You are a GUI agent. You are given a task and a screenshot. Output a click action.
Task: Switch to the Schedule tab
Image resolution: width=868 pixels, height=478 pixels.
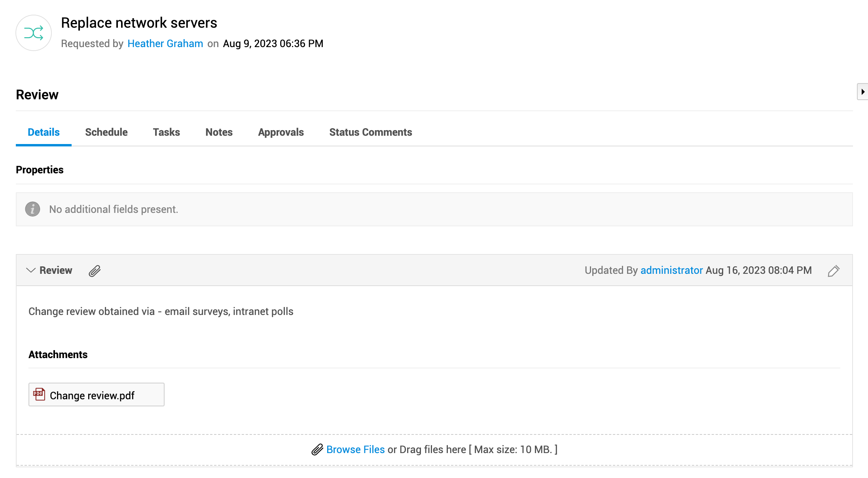(x=106, y=132)
